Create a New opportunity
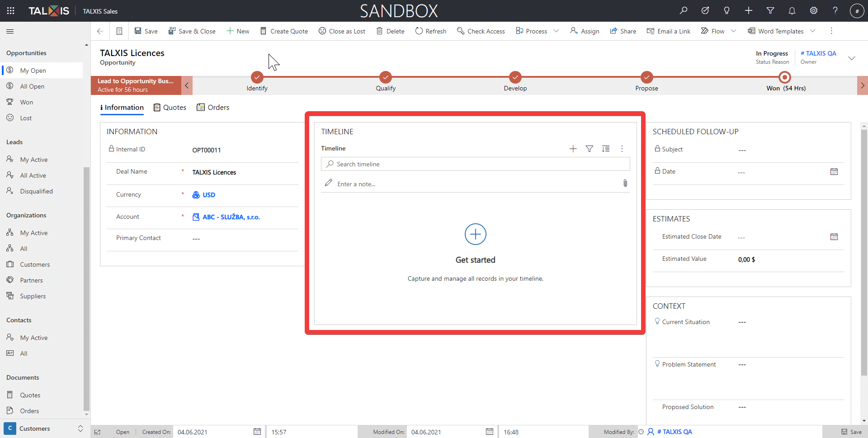 238,31
